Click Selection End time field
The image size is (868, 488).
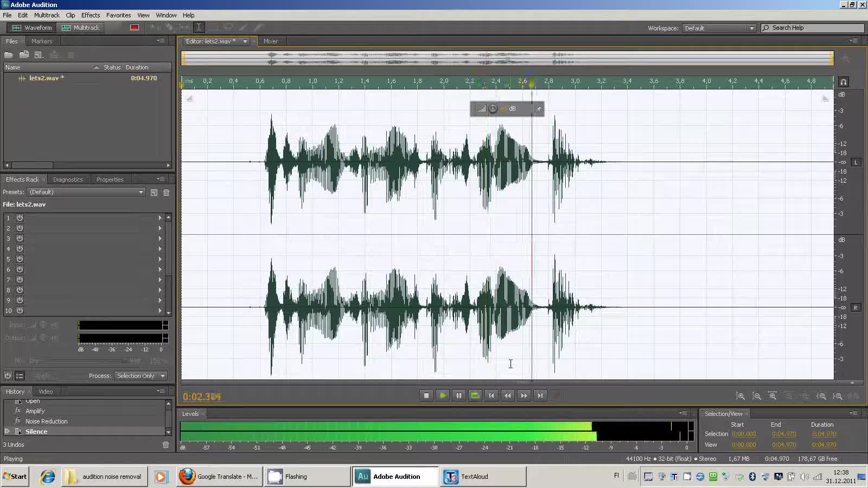[x=784, y=434]
